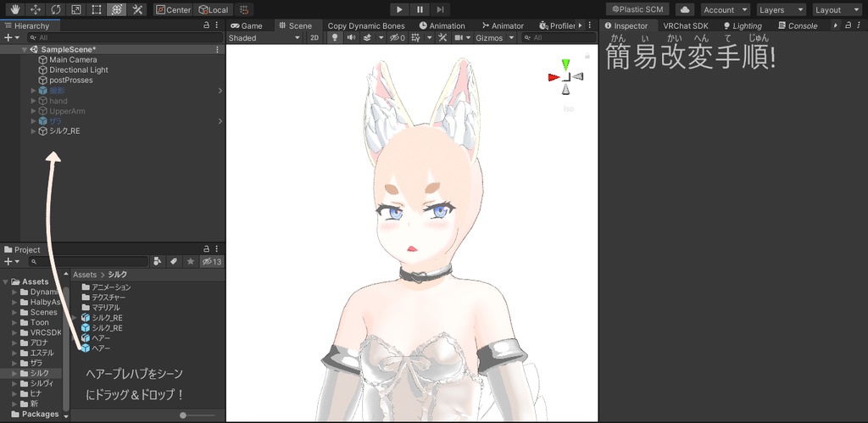The image size is (868, 423).
Task: Click Search by Label tag icon in Project
Action: [174, 261]
